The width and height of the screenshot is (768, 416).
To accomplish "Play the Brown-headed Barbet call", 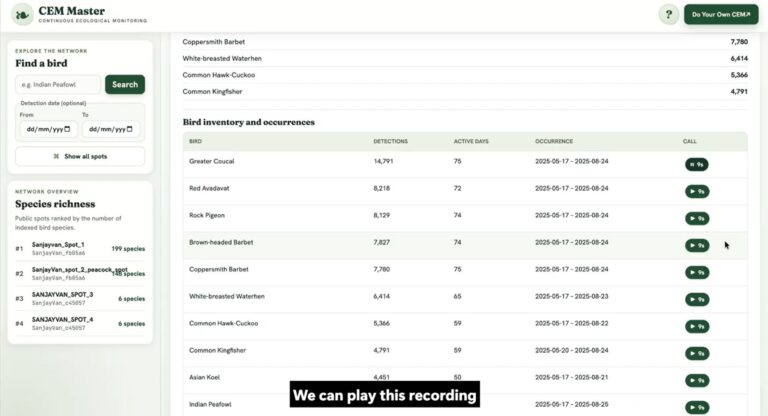I will pyautogui.click(x=696, y=245).
